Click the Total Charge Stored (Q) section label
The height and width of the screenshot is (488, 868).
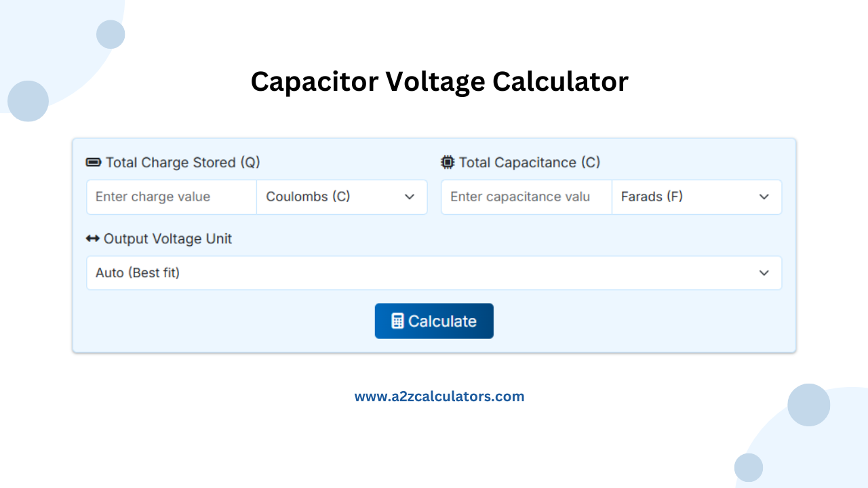[x=182, y=163]
